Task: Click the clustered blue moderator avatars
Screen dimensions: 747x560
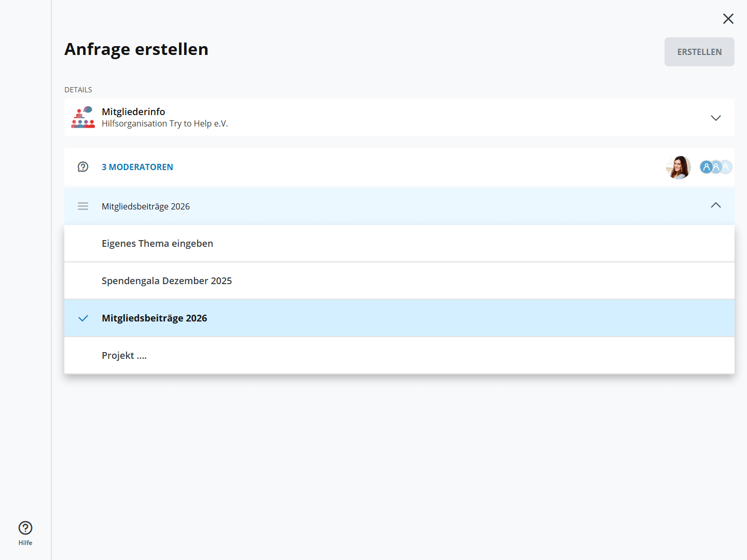Action: click(x=715, y=167)
